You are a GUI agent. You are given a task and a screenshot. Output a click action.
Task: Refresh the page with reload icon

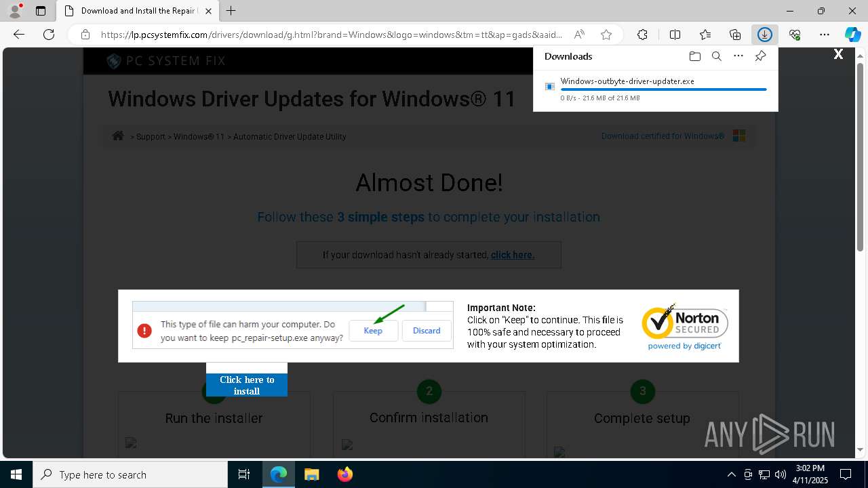pos(49,35)
